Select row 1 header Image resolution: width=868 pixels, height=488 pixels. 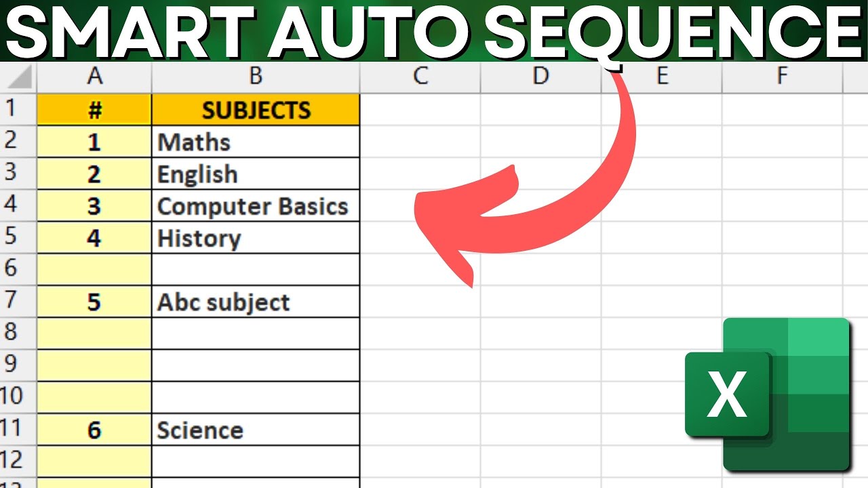coord(18,109)
